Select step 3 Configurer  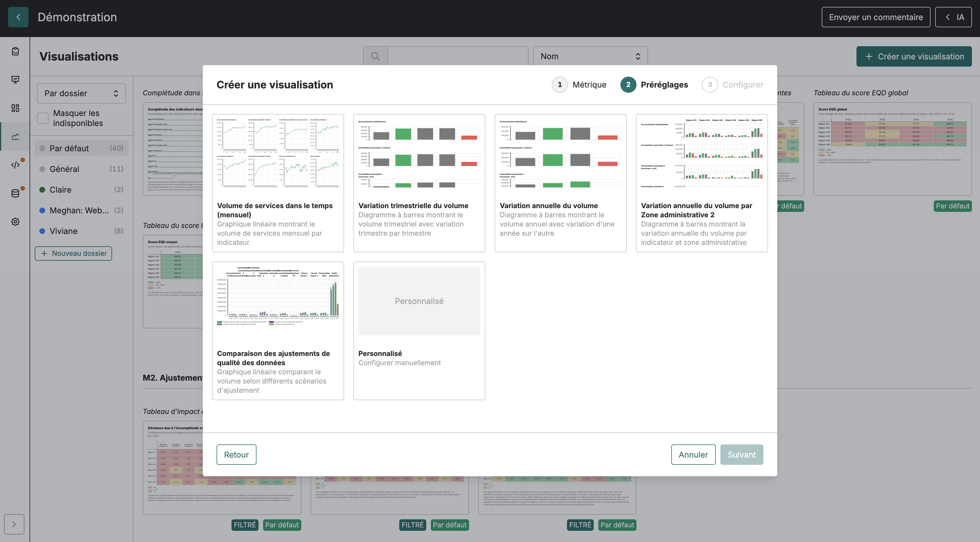click(x=732, y=84)
